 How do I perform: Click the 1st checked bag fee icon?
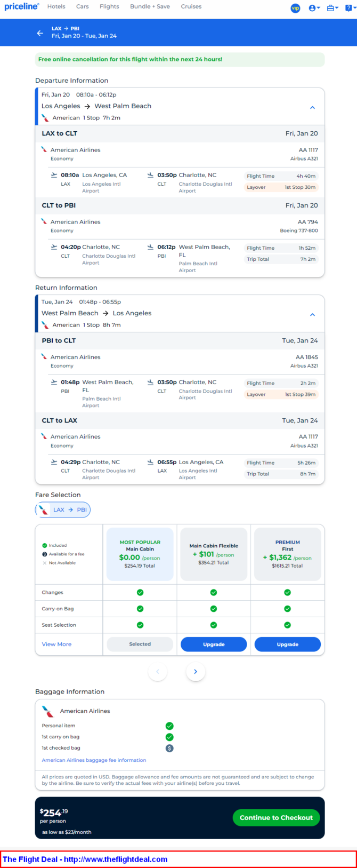[x=169, y=748]
